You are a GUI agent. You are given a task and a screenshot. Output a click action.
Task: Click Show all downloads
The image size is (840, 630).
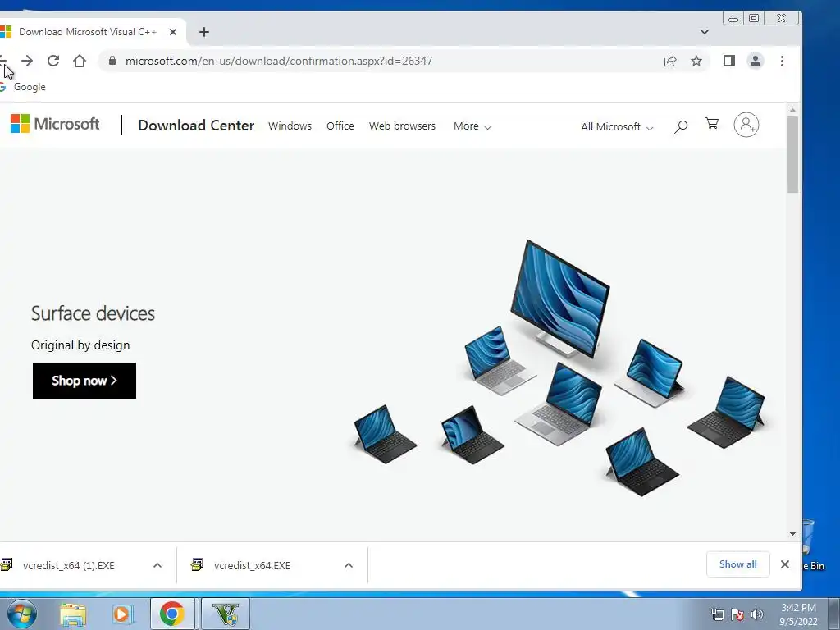tap(737, 564)
